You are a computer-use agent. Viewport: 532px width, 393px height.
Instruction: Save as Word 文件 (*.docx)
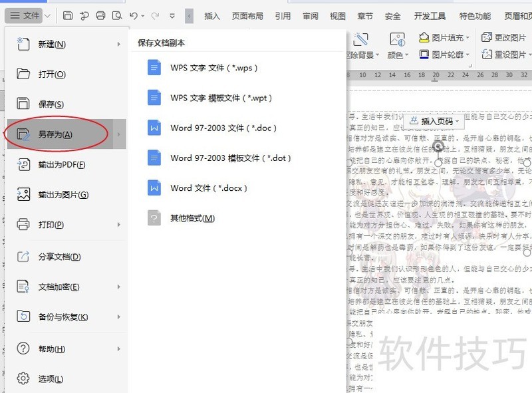[x=239, y=188]
